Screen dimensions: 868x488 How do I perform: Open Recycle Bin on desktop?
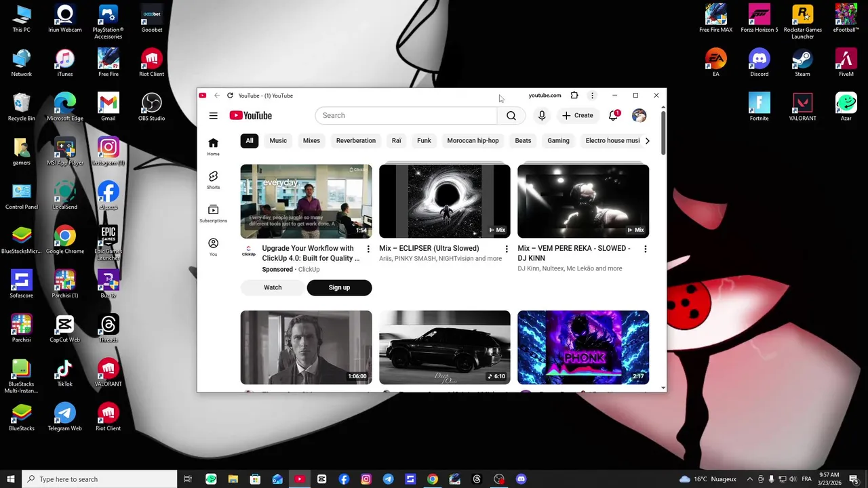click(22, 107)
